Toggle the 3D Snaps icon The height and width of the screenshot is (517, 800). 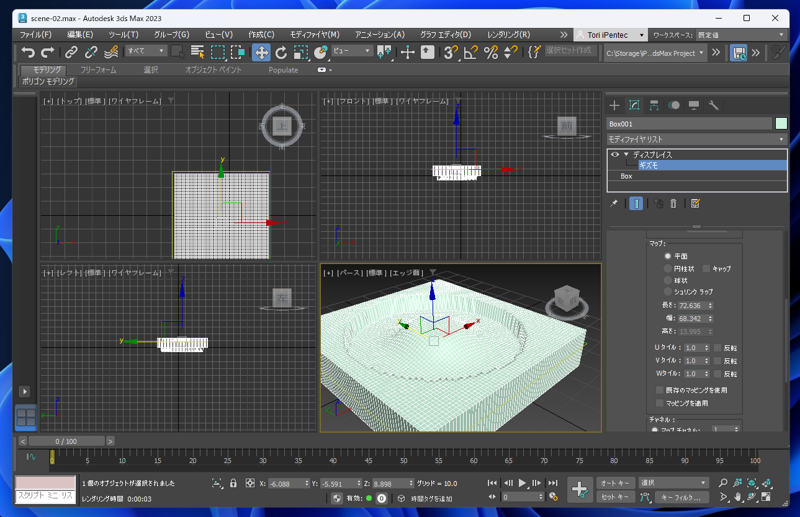451,52
